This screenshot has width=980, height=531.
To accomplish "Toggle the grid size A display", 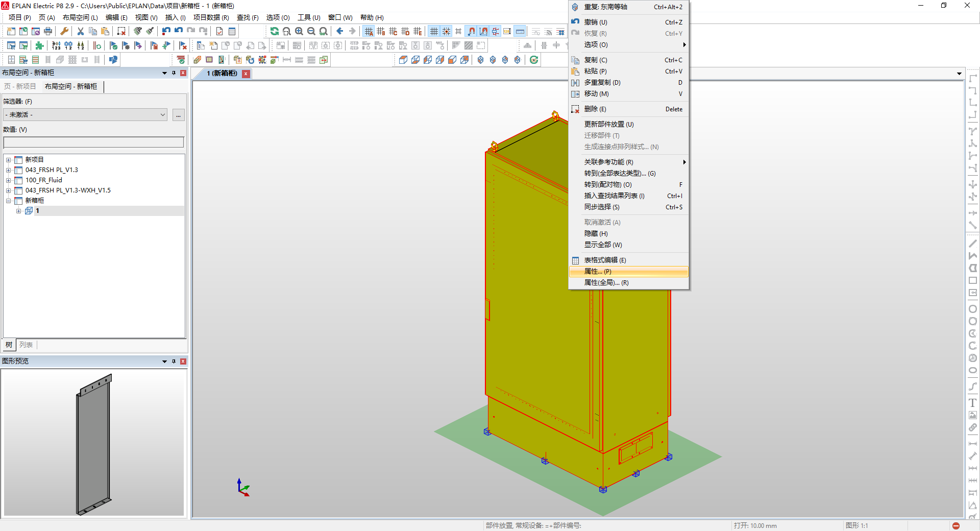I will [x=370, y=31].
